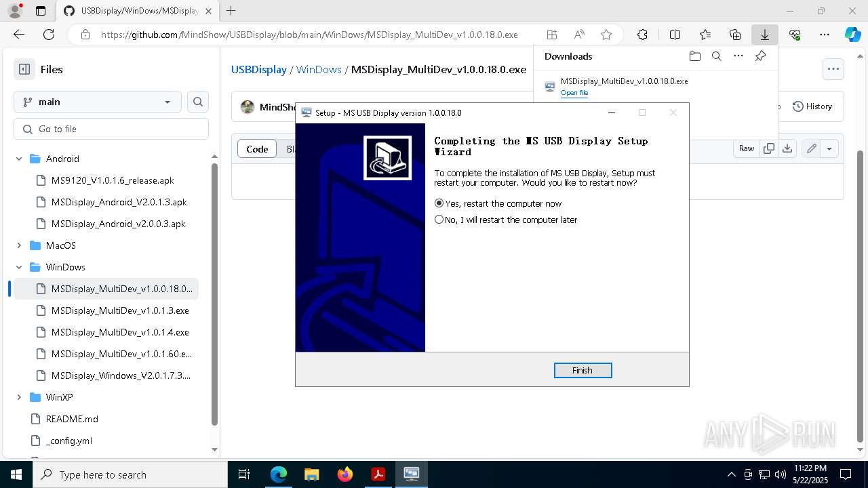Select 'No, I will restart the computer later'
This screenshot has width=868, height=488.
(507, 220)
